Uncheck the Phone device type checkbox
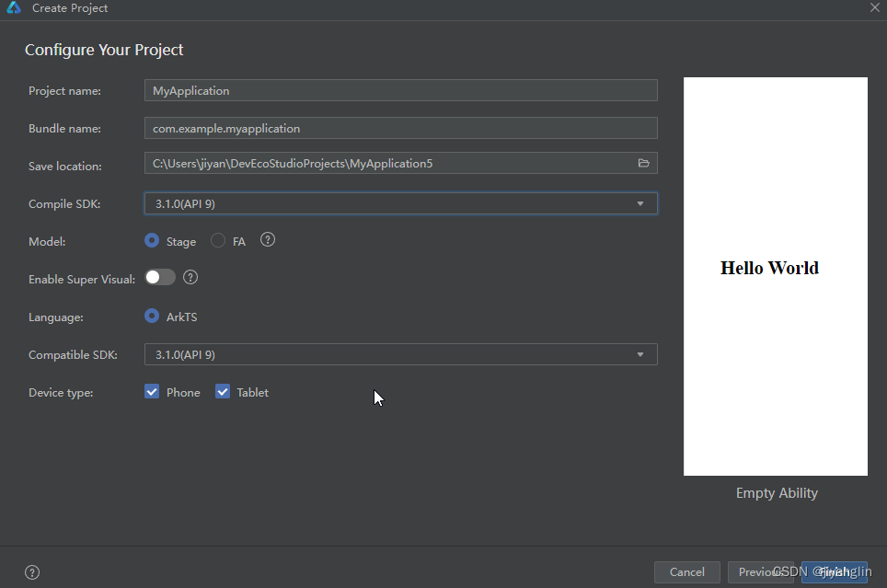Image resolution: width=887 pixels, height=588 pixels. pyautogui.click(x=152, y=392)
